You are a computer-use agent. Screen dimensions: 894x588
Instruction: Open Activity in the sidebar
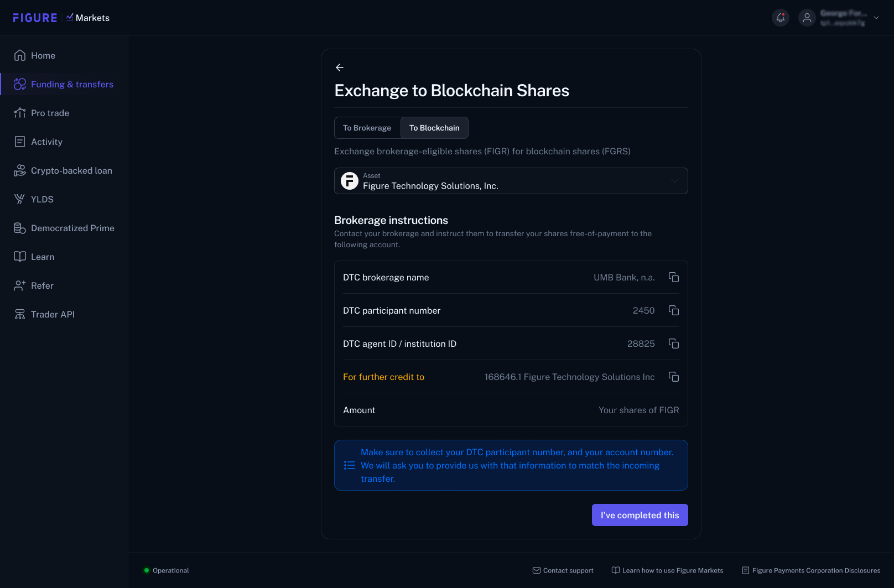click(64, 142)
